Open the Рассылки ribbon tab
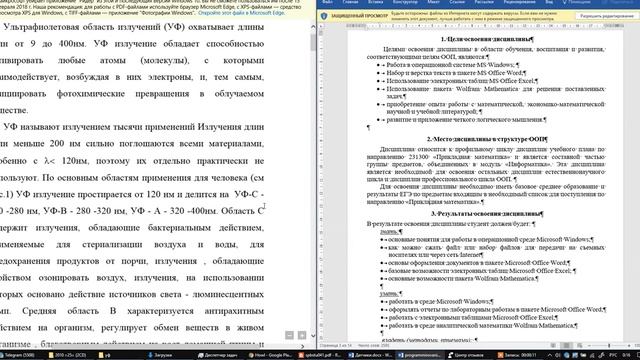This screenshot has height=360, width=640. click(x=484, y=2)
